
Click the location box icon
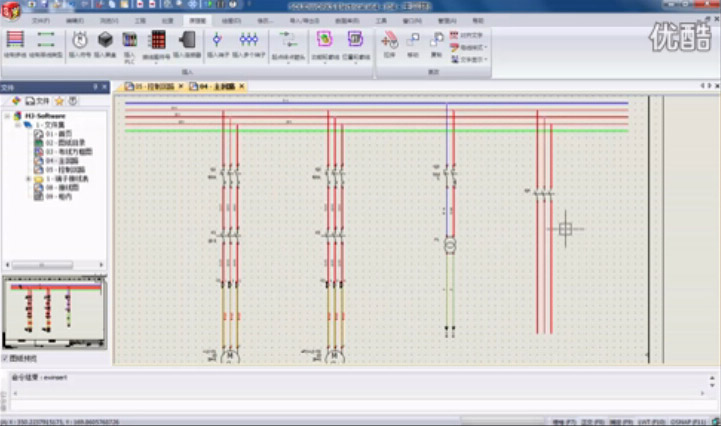(355, 39)
